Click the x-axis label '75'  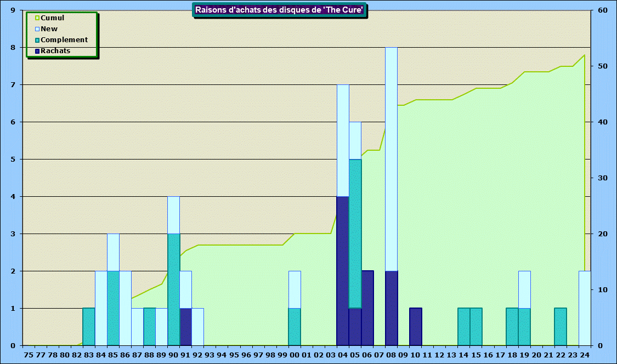click(29, 355)
